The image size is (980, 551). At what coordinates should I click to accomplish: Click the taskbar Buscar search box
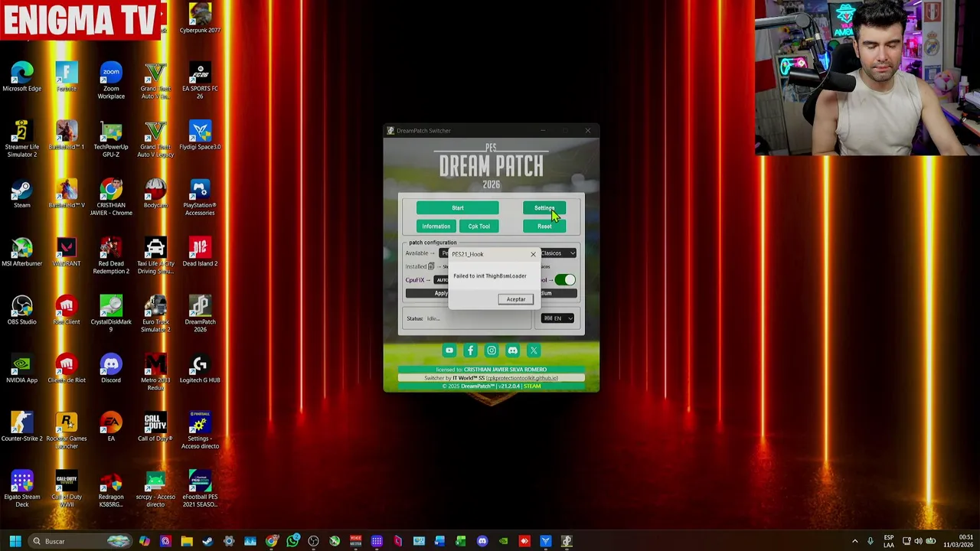click(x=80, y=541)
